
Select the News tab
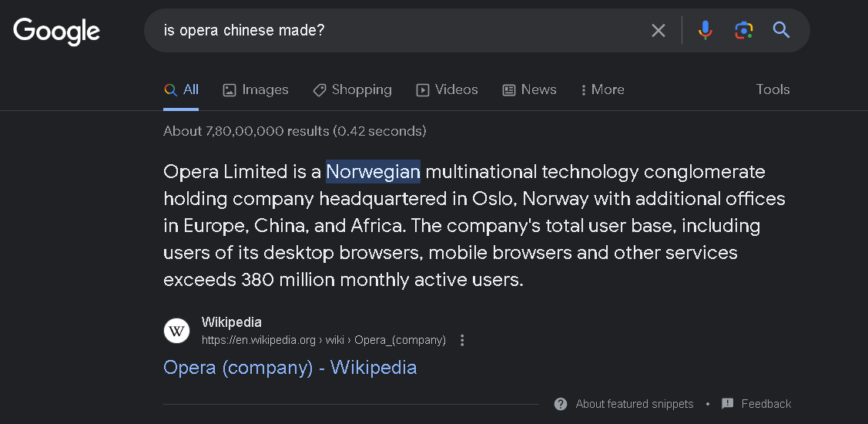point(529,89)
